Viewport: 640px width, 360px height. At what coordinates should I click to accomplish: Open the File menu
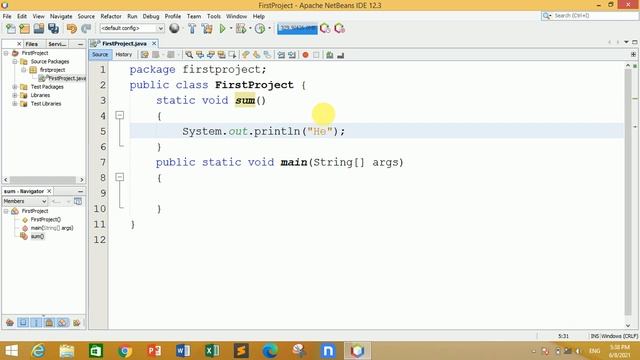click(x=7, y=16)
